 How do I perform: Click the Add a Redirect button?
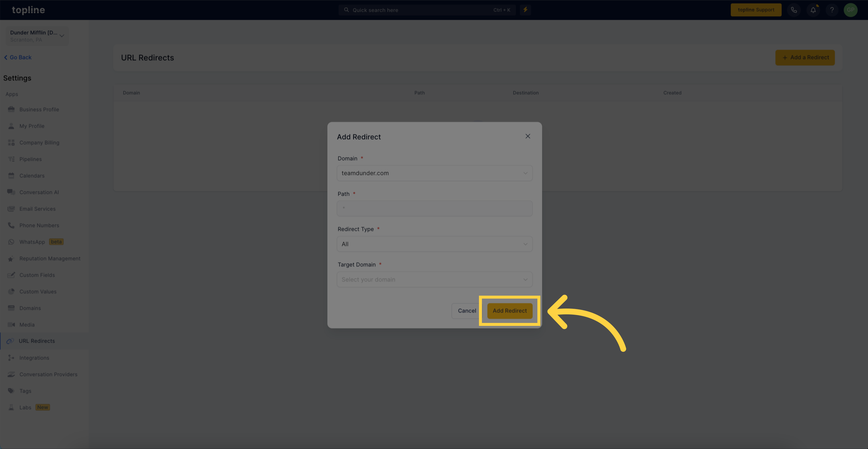coord(805,57)
